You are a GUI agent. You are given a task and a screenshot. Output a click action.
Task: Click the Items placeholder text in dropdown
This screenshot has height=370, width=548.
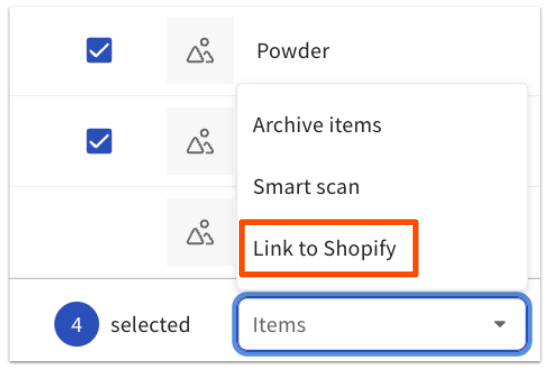point(279,325)
